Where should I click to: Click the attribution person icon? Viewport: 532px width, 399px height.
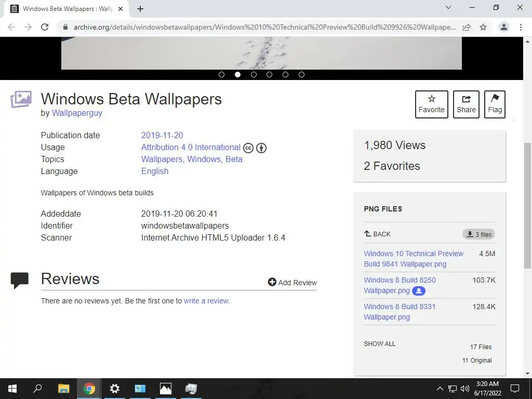coord(261,148)
